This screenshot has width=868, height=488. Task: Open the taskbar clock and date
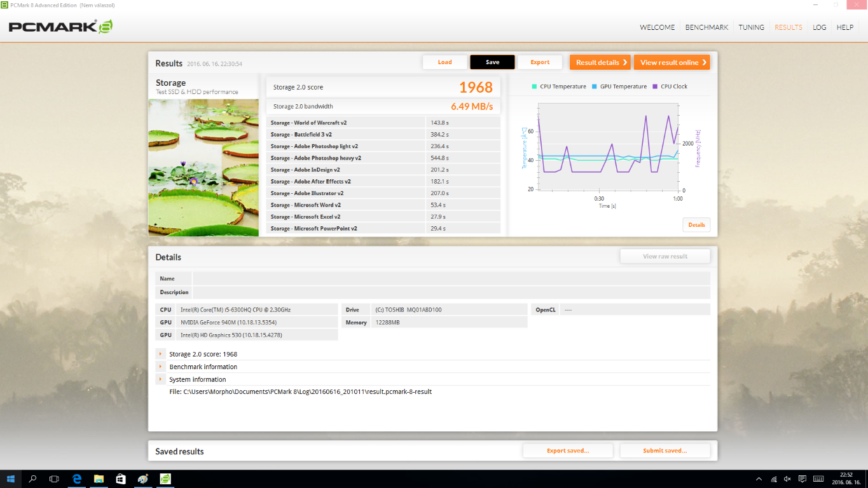point(846,478)
